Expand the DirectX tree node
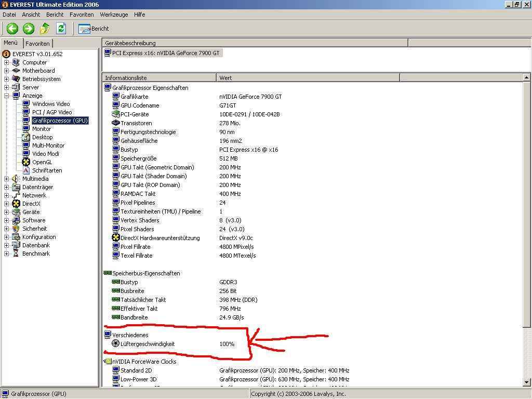This screenshot has height=399, width=532. 6,204
